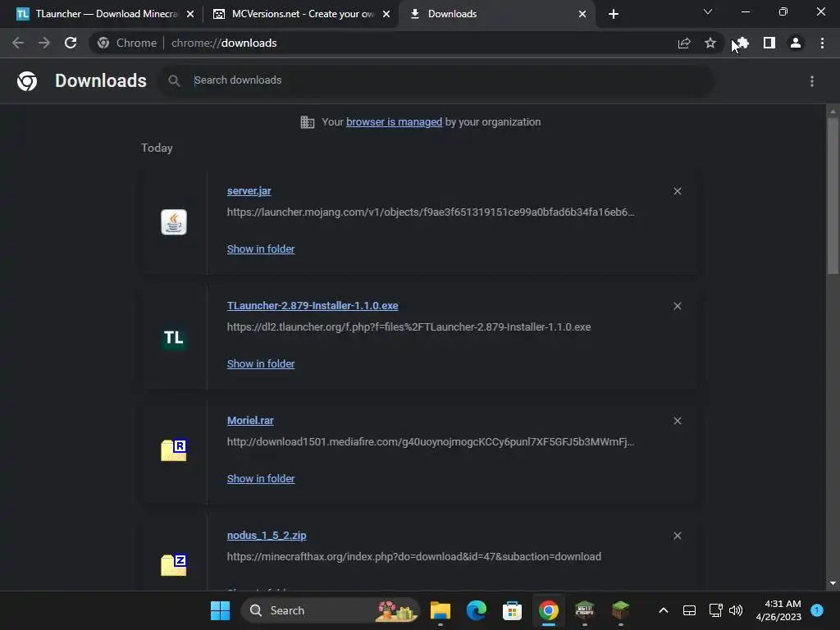The width and height of the screenshot is (840, 630).
Task: Go back using the browser back arrow
Action: [18, 43]
